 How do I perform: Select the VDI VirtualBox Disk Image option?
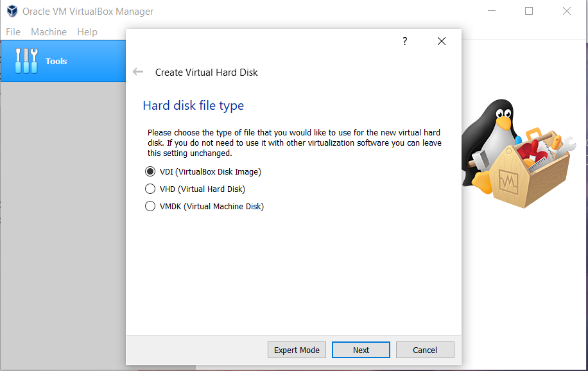[x=150, y=171]
